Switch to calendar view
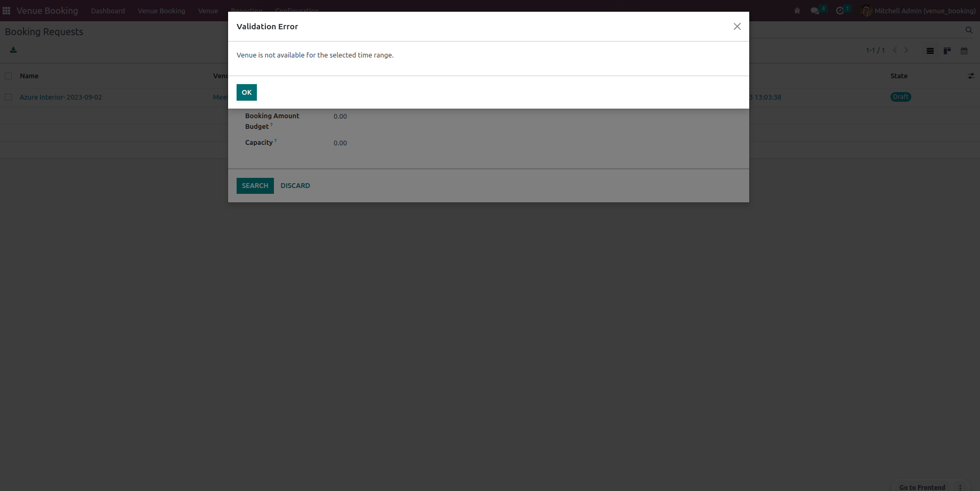The image size is (980, 491). point(964,51)
